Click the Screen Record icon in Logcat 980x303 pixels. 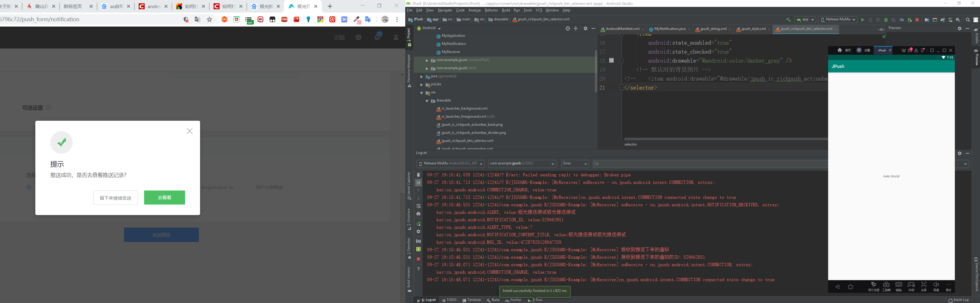pos(418,249)
